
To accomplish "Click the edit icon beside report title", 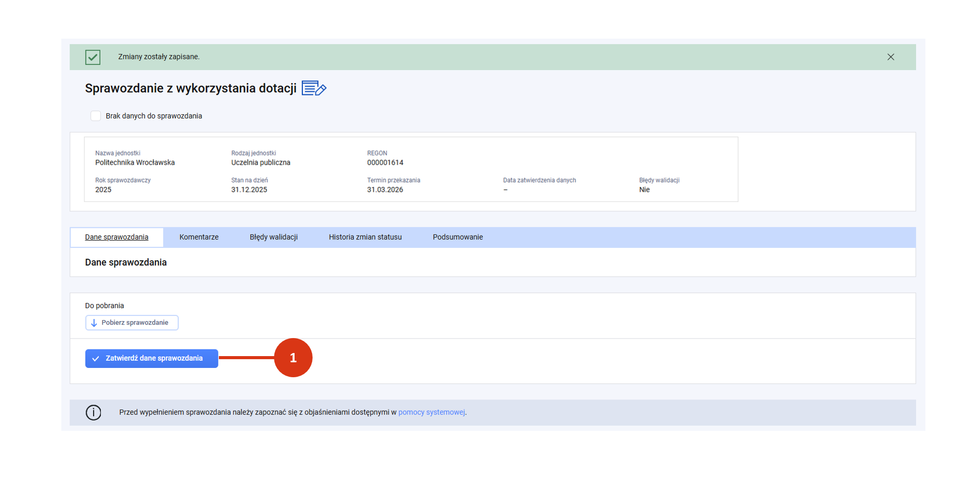I will coord(314,88).
